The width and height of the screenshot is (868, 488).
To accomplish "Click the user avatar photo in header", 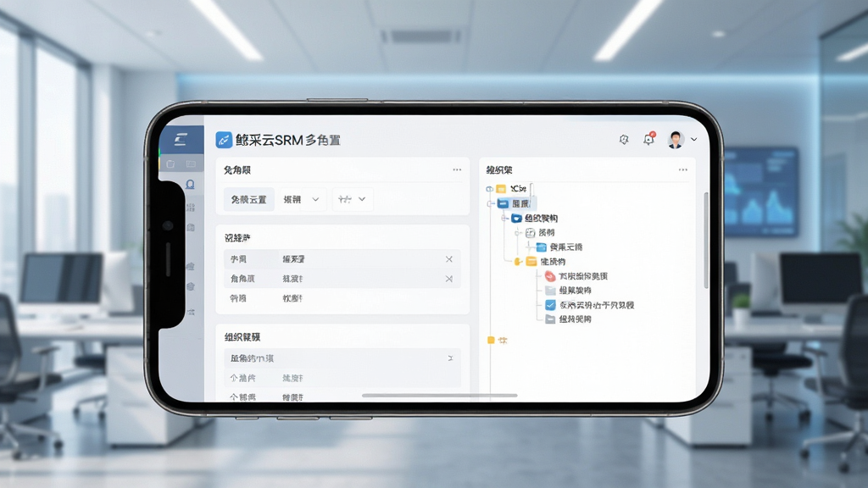I will pos(676,140).
